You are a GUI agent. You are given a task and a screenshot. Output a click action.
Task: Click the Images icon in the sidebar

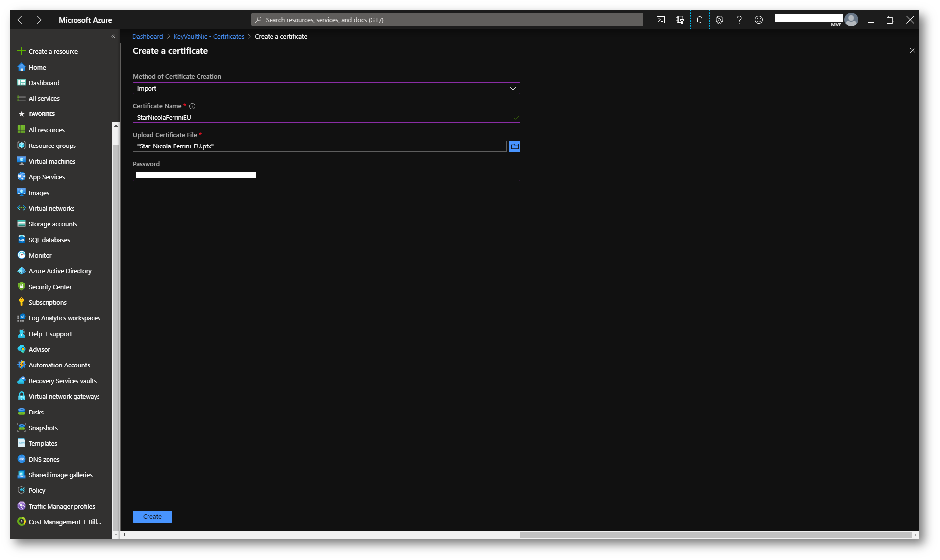[22, 192]
